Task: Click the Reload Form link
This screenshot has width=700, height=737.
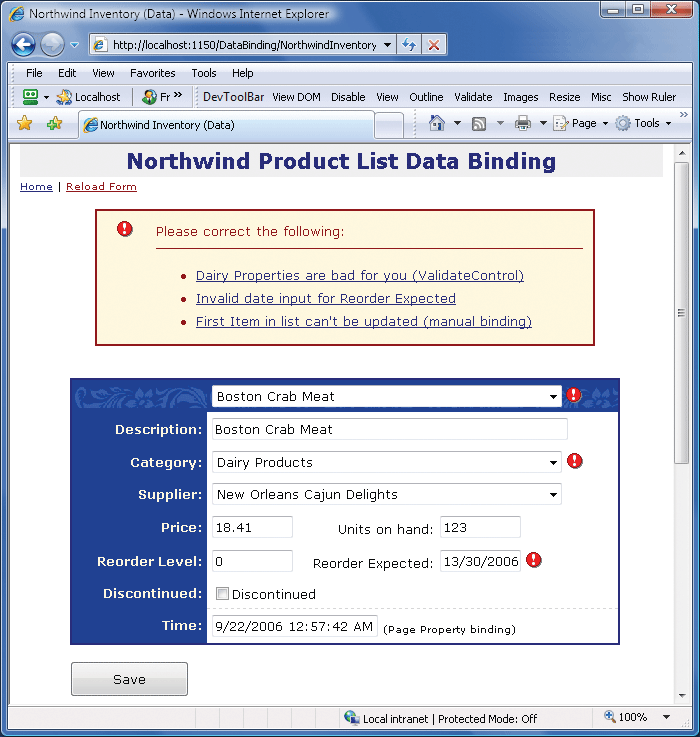Action: click(x=101, y=187)
